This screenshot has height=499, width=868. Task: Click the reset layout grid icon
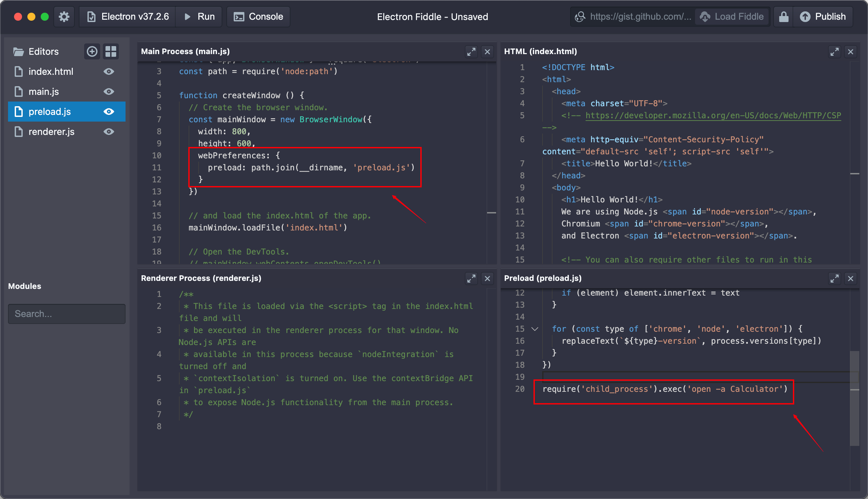[111, 51]
